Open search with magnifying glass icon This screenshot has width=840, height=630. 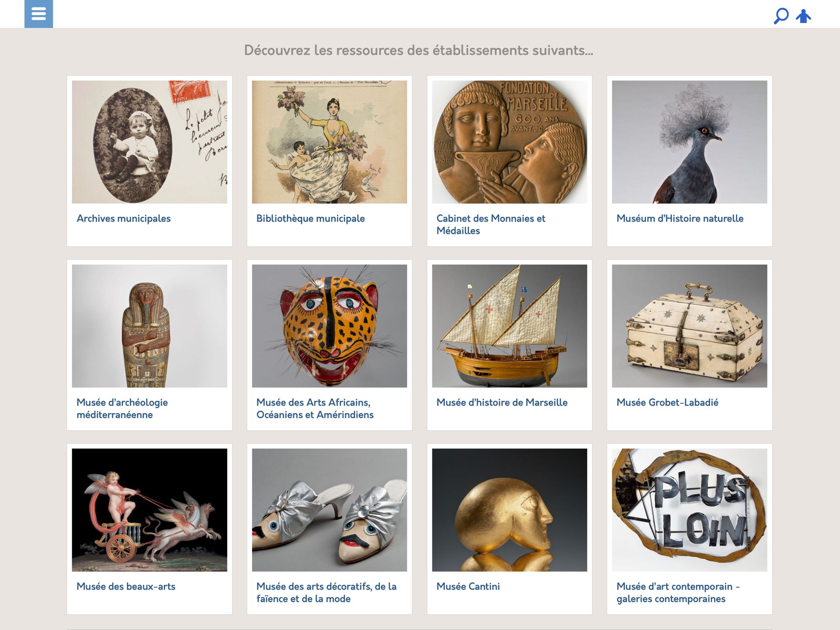coord(781,16)
